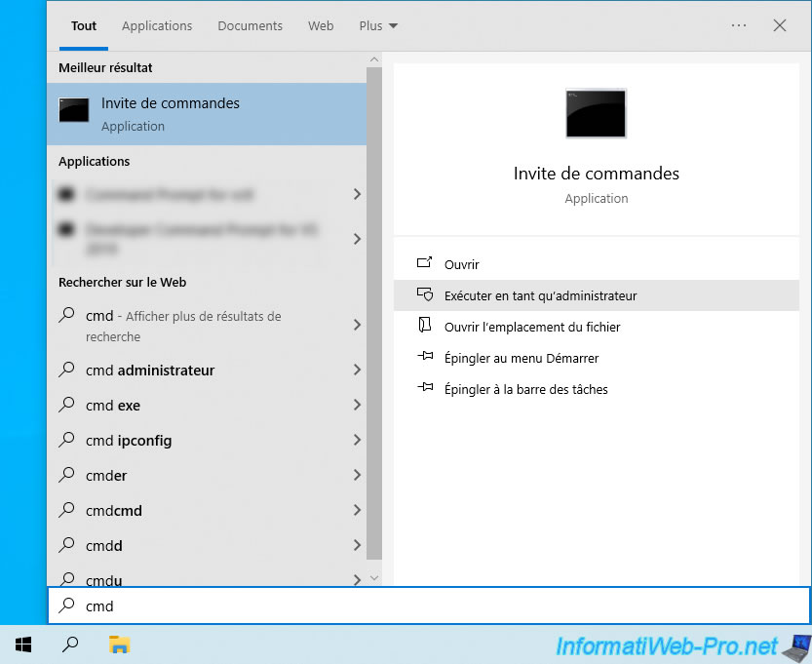Expand arrow for cmdd suggestion
This screenshot has width=812, height=664.
point(357,545)
